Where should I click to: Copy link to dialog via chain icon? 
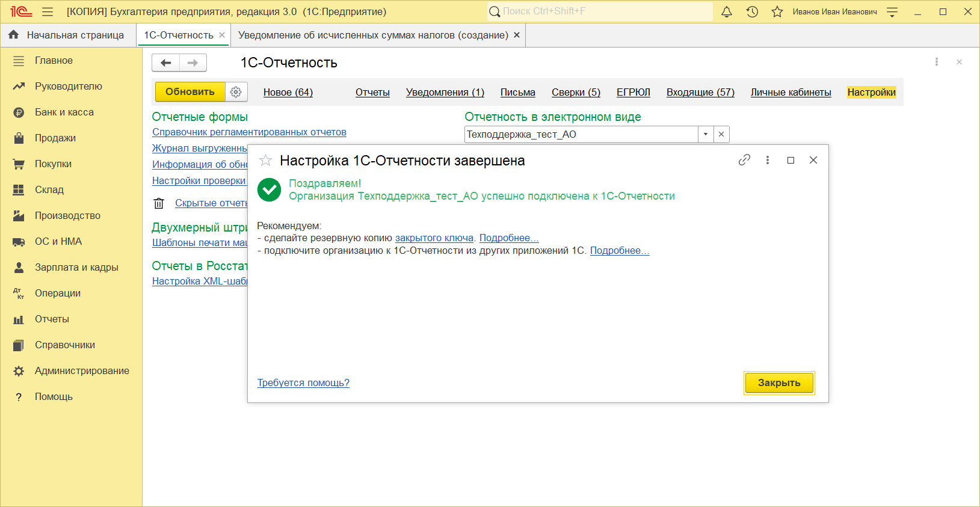(744, 160)
